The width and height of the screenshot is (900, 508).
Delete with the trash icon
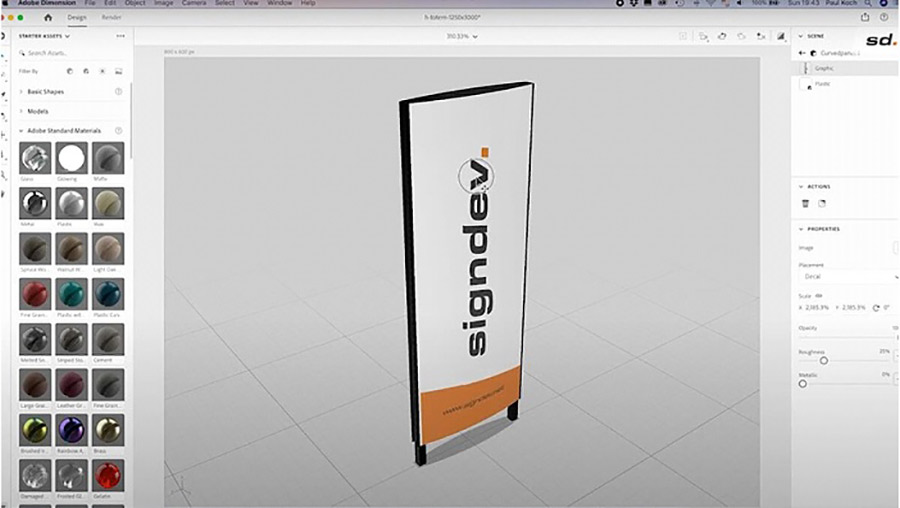805,204
